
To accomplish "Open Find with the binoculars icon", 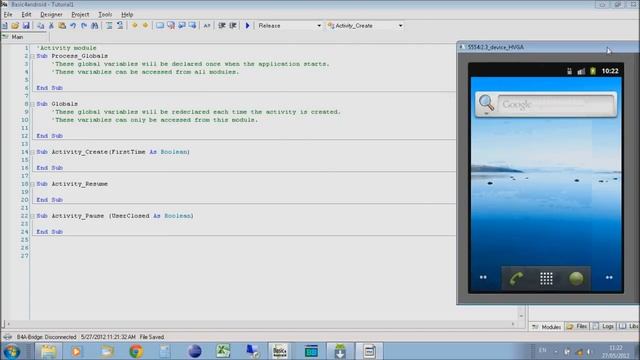I will pyautogui.click(x=95, y=26).
